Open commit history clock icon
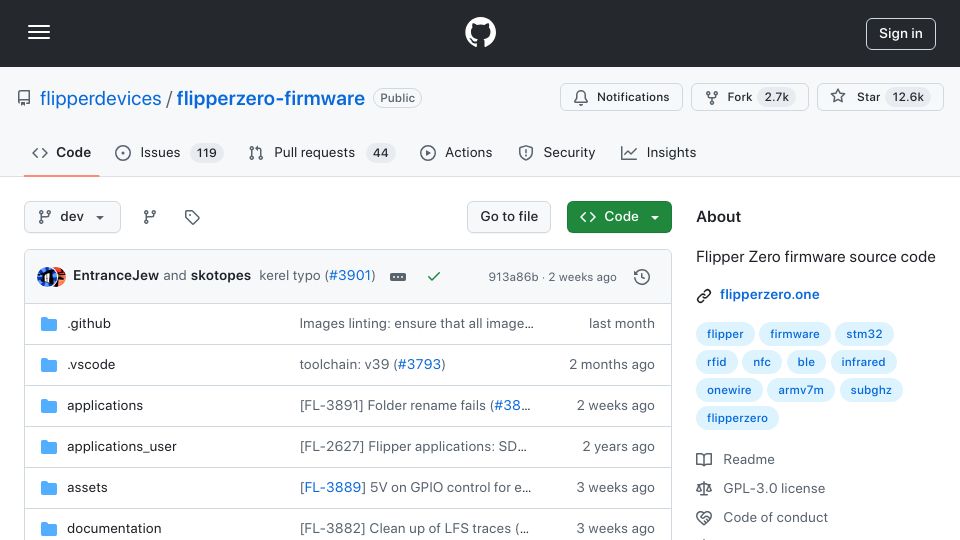 [642, 277]
